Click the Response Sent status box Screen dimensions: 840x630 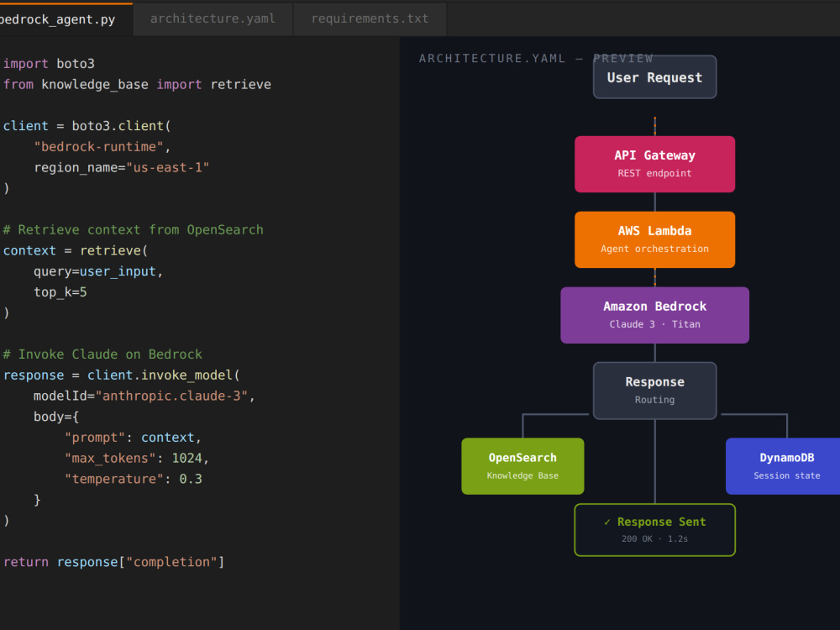[x=654, y=530]
